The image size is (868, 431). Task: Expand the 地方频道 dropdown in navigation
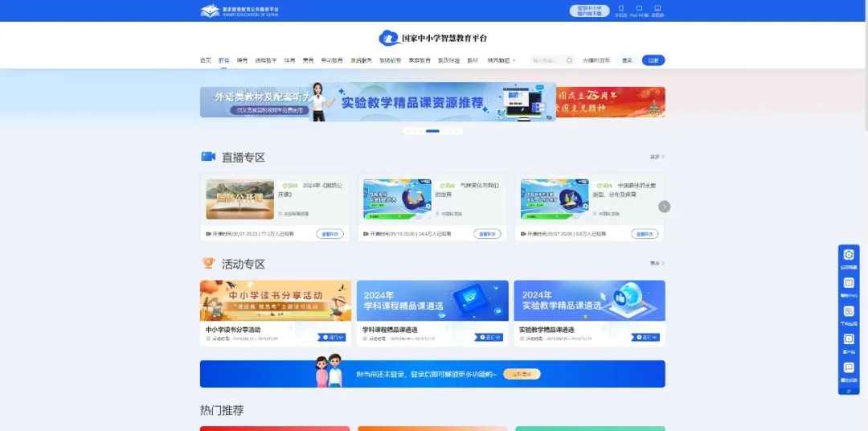[501, 60]
